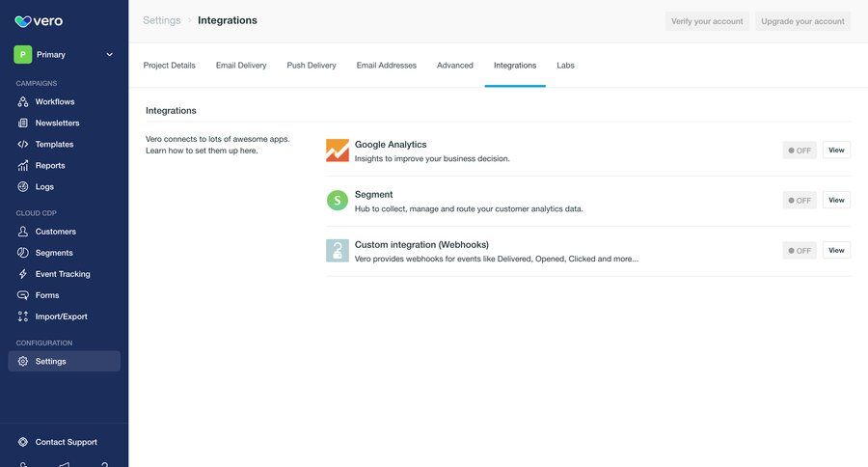Click the Google Analytics logo icon
Viewport: 868px width, 467px height.
tap(338, 151)
